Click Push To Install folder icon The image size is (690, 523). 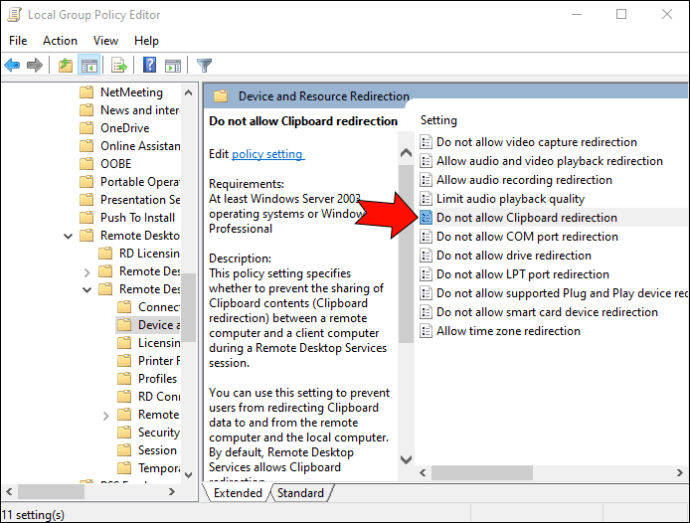87,217
